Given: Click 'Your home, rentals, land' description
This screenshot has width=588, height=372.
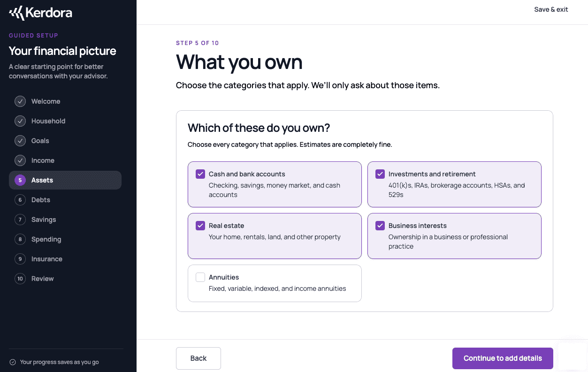Looking at the screenshot, I should [275, 237].
